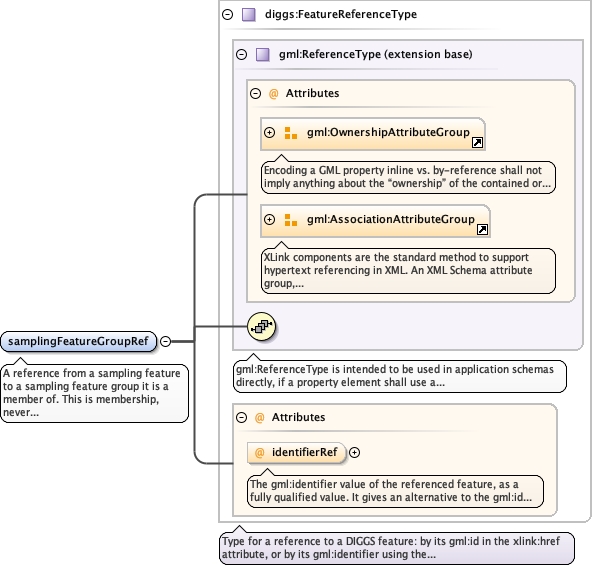Select the gml:OwnershipAttributeGroup label

(388, 132)
